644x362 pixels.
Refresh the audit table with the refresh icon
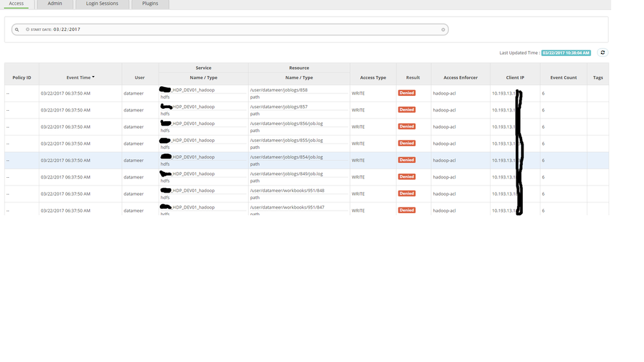coord(602,53)
